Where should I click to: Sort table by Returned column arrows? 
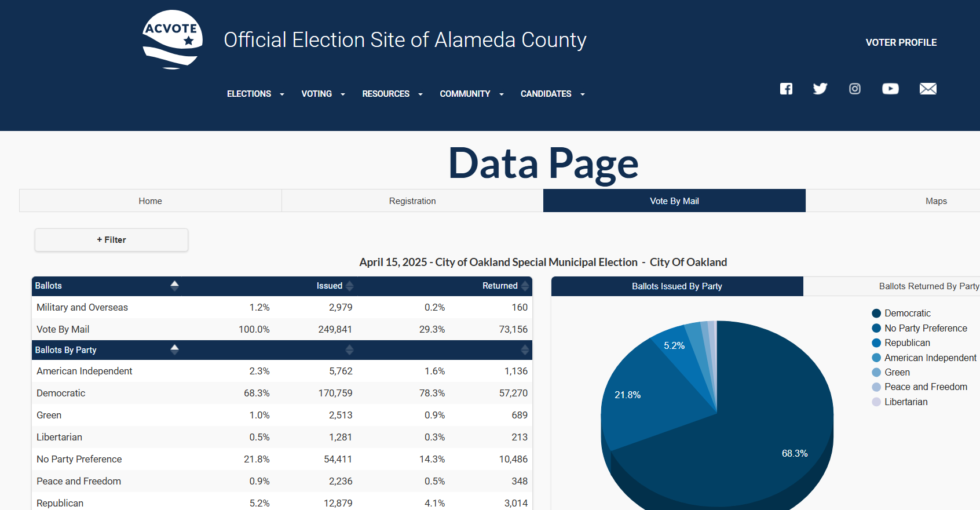coord(525,286)
